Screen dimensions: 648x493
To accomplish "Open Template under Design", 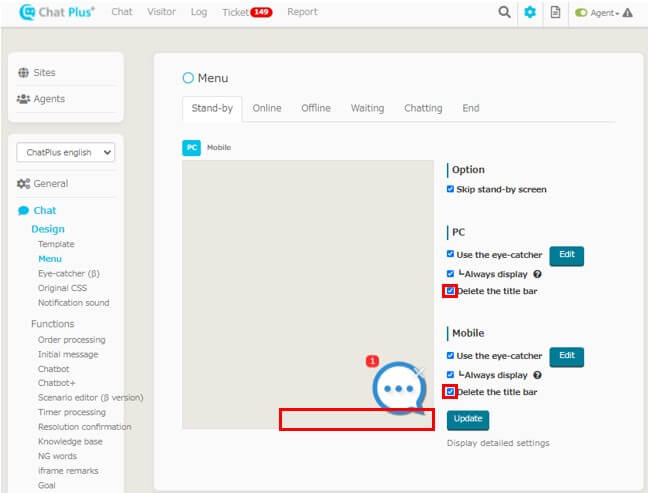I will (56, 244).
